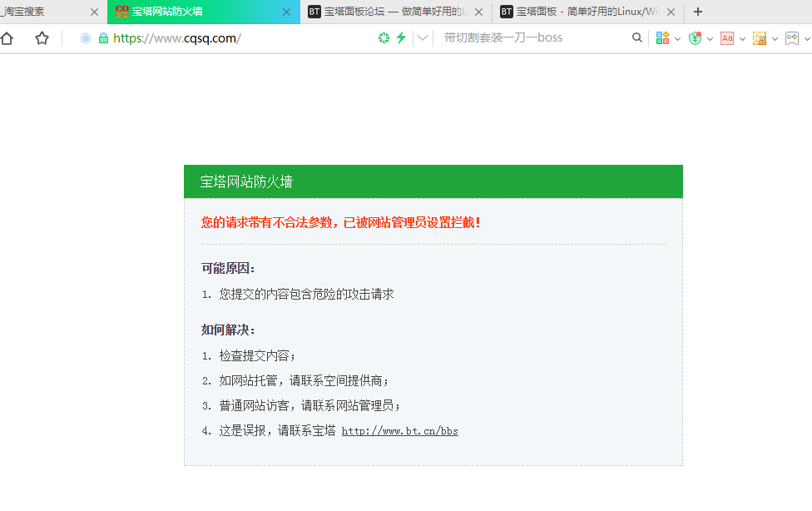This screenshot has height=511, width=812.
Task: Click the 这是误报 请联系宝塔 text
Action: tap(277, 430)
